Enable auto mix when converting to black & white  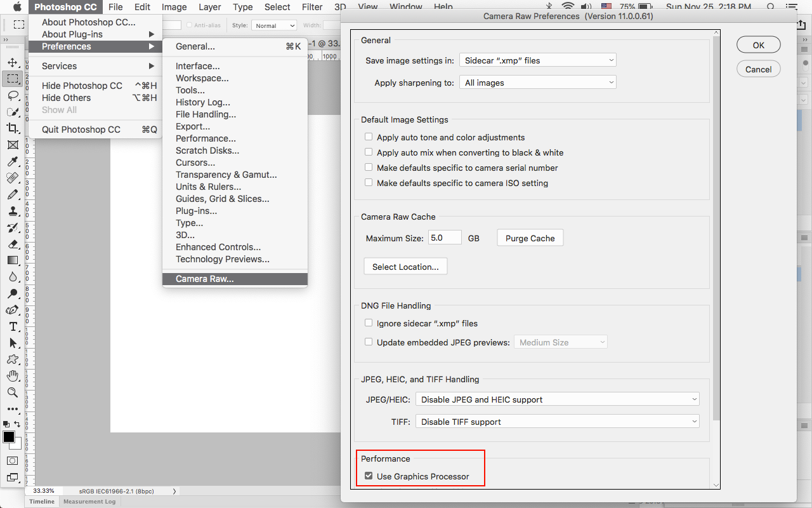[369, 152]
